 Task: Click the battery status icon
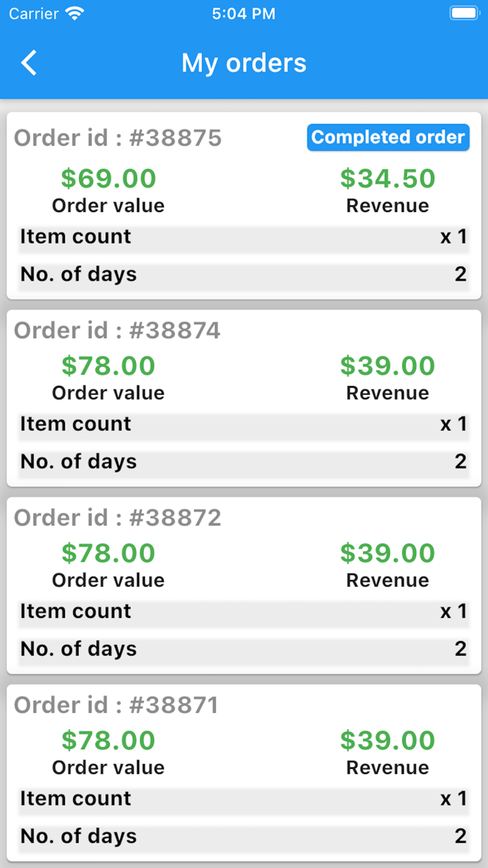[x=464, y=13]
